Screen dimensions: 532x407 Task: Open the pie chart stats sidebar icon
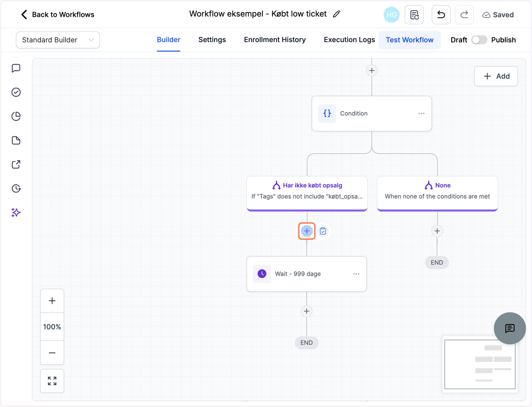click(x=16, y=116)
